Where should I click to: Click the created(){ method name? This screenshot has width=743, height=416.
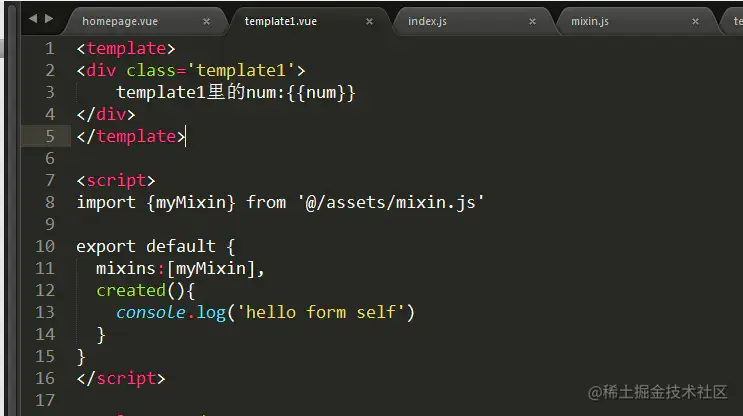coord(131,290)
